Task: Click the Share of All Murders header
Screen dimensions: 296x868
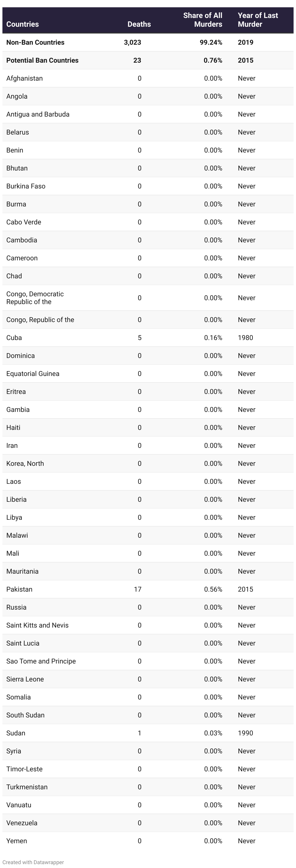Action: (x=203, y=20)
